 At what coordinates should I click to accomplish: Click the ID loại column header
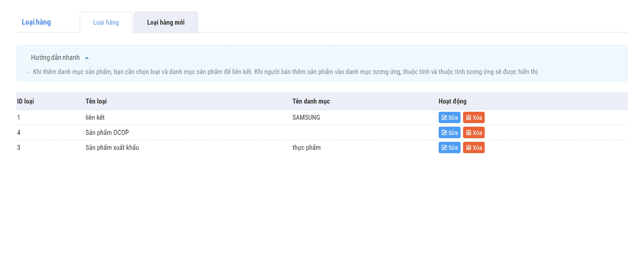(25, 101)
